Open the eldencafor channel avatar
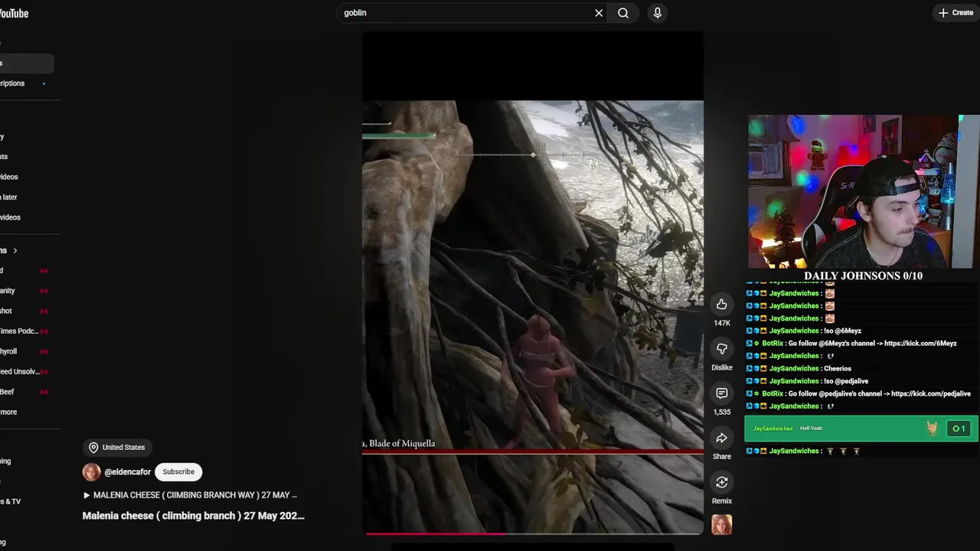The height and width of the screenshot is (551, 980). point(91,472)
